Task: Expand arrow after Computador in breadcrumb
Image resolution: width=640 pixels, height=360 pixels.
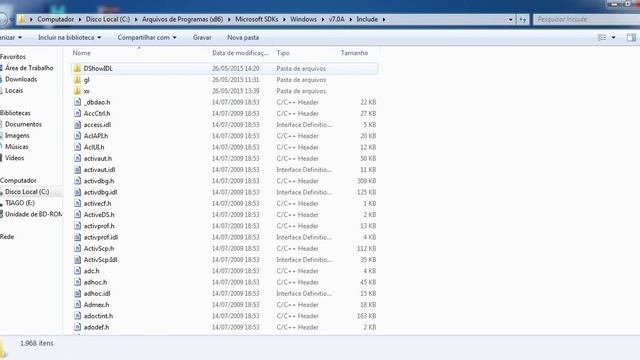Action: [x=80, y=19]
